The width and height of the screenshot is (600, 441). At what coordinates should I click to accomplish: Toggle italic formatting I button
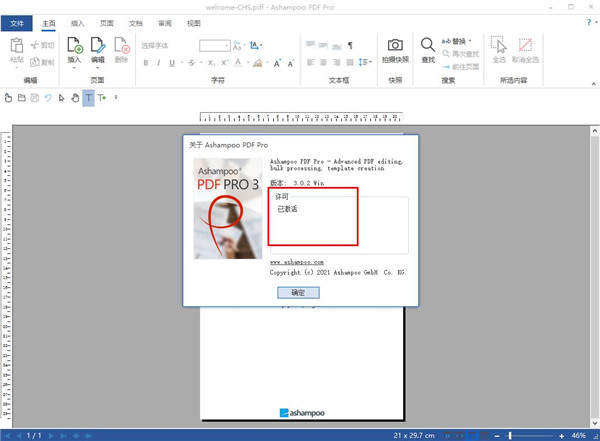[x=159, y=63]
